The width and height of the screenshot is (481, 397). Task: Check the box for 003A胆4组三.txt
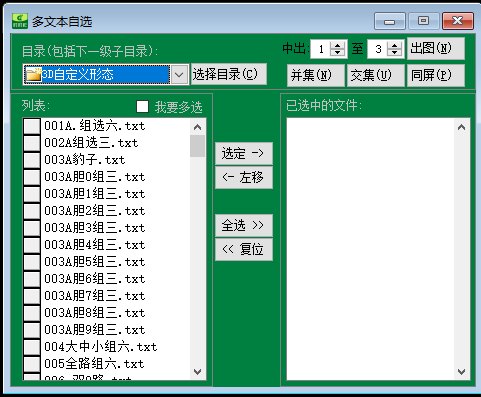[x=32, y=245]
